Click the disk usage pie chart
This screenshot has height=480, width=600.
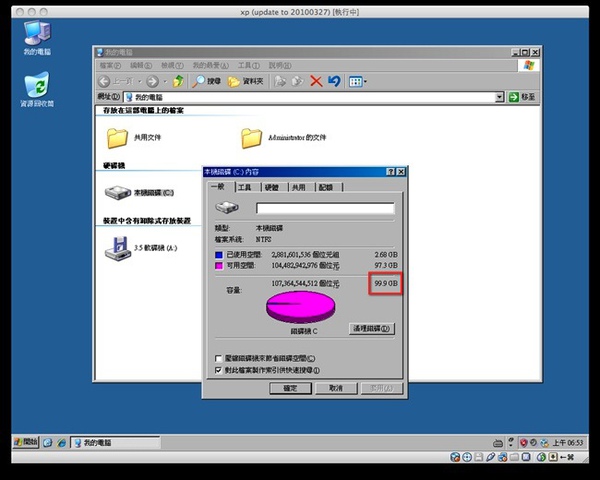tap(301, 307)
